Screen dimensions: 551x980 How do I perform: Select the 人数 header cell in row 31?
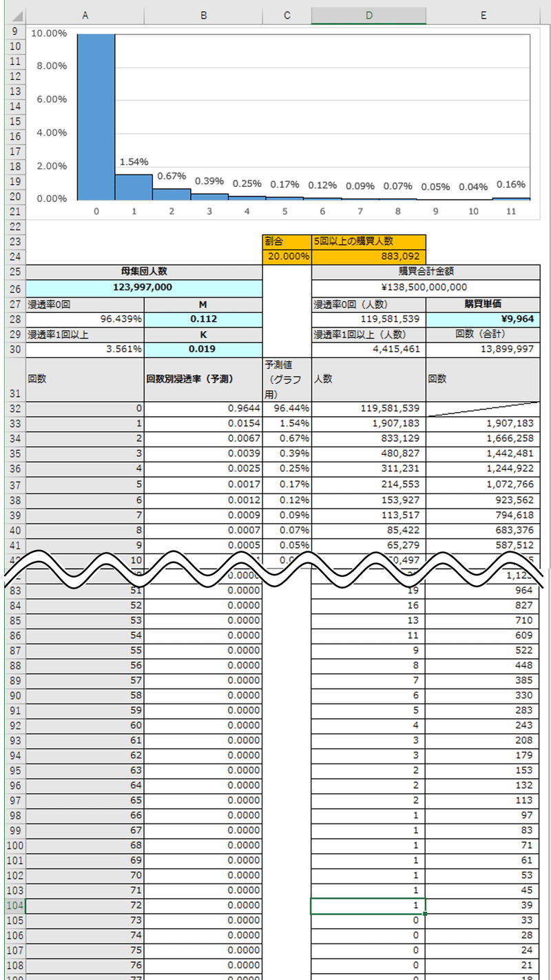[368, 379]
